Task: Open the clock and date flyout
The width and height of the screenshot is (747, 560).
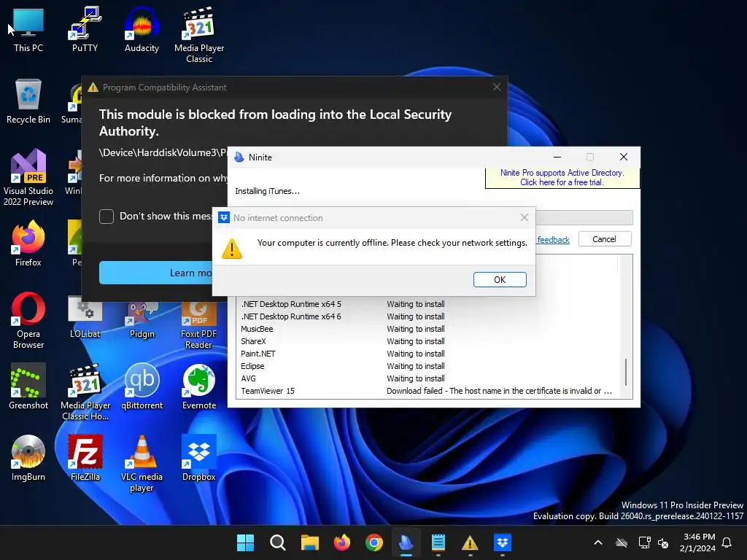Action: (697, 542)
